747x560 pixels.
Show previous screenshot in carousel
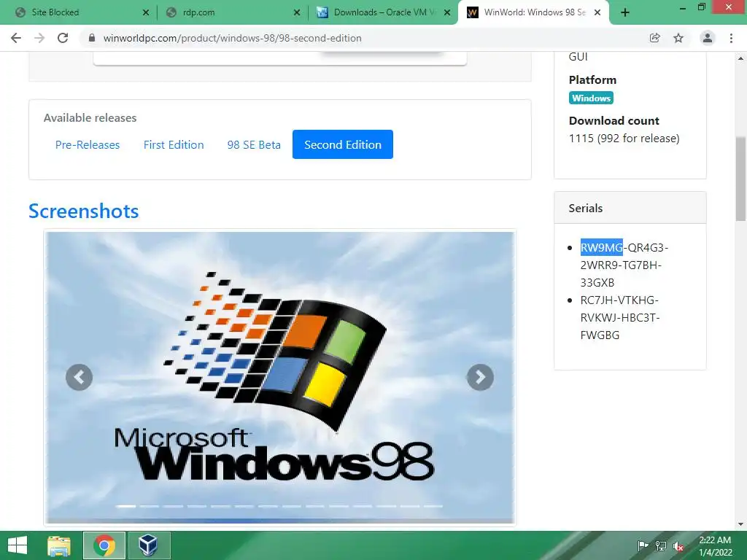79,377
